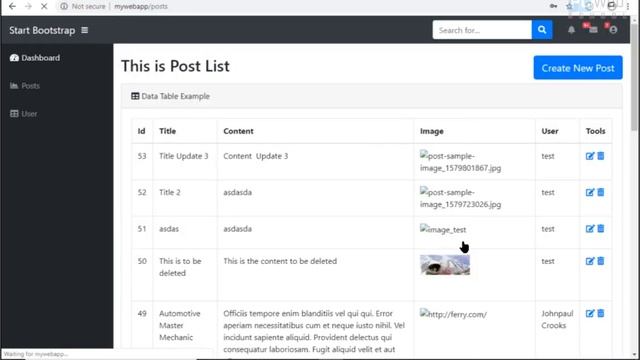Click the Id column header
Image resolution: width=640 pixels, height=360 pixels.
tap(142, 131)
